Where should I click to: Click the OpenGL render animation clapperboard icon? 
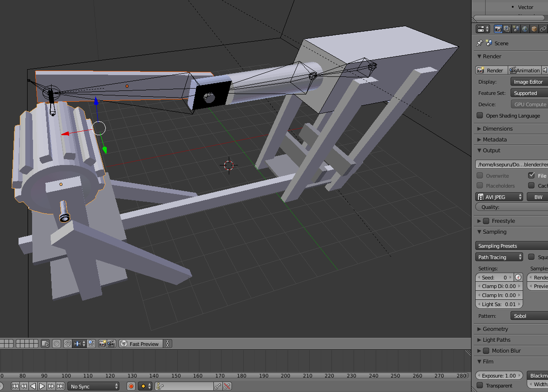pyautogui.click(x=111, y=344)
